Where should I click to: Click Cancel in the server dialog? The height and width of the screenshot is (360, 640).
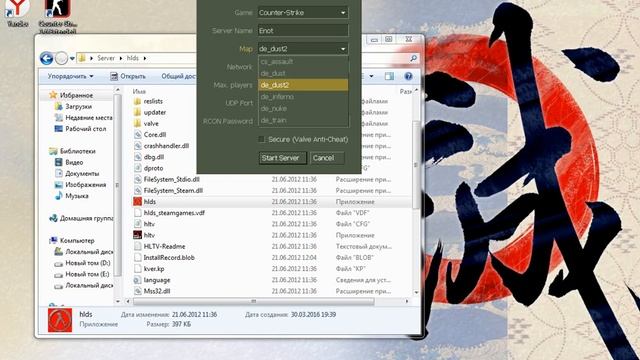(x=327, y=158)
